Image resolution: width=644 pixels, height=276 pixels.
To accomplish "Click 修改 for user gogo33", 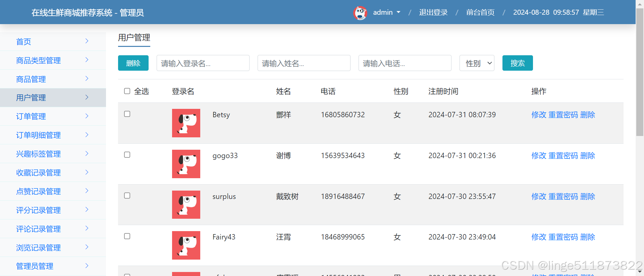I will 539,155.
